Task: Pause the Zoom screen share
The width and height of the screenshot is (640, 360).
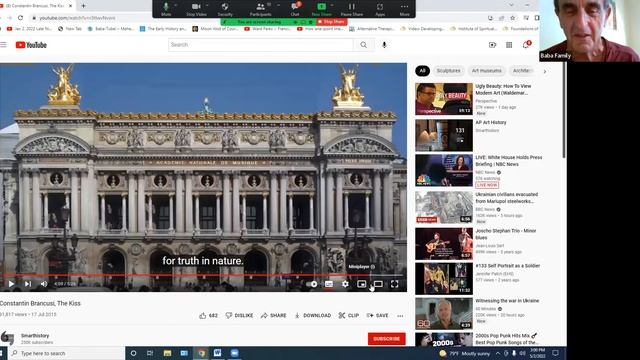Action: (351, 9)
